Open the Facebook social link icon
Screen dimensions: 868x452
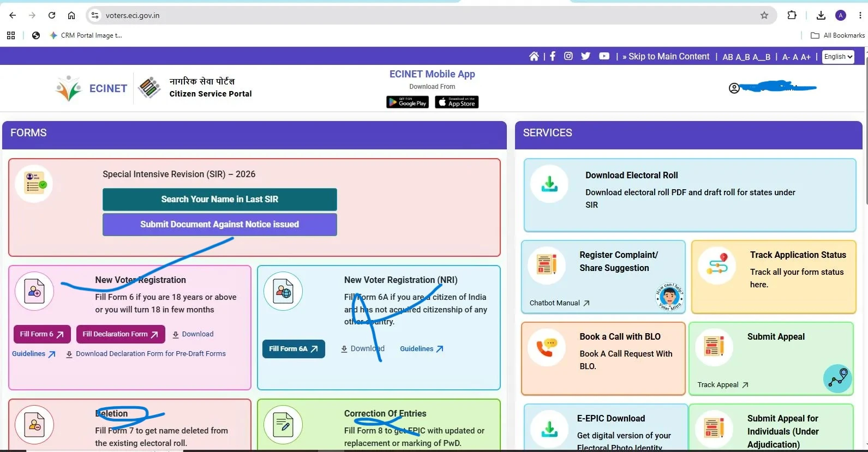pyautogui.click(x=553, y=56)
